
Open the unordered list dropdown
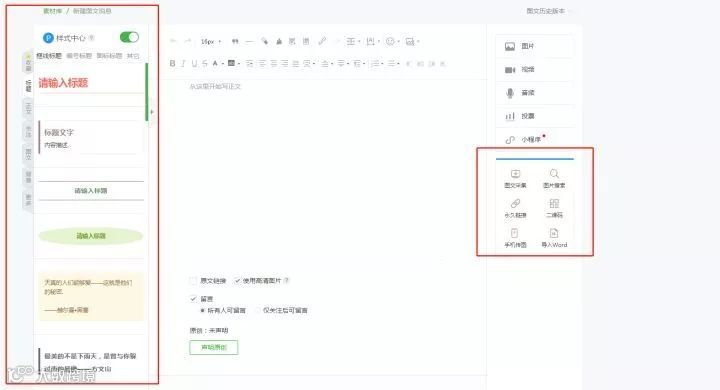coord(394,63)
